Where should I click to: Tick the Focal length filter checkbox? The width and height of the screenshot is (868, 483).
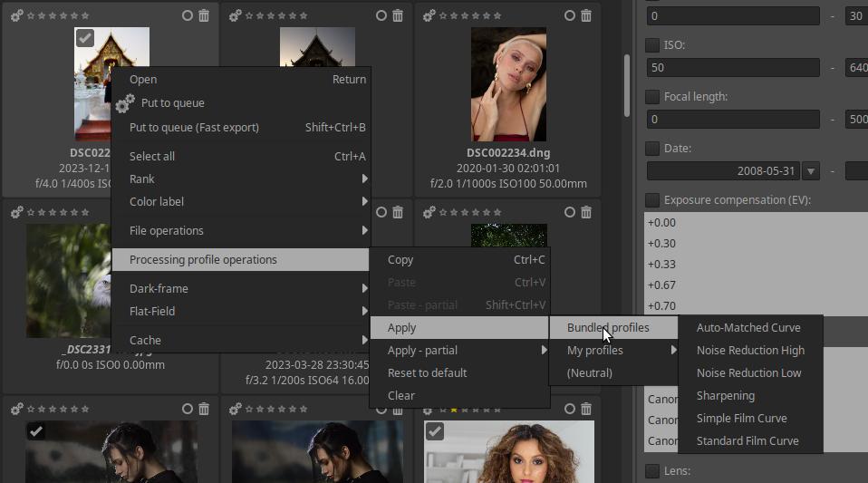[652, 97]
